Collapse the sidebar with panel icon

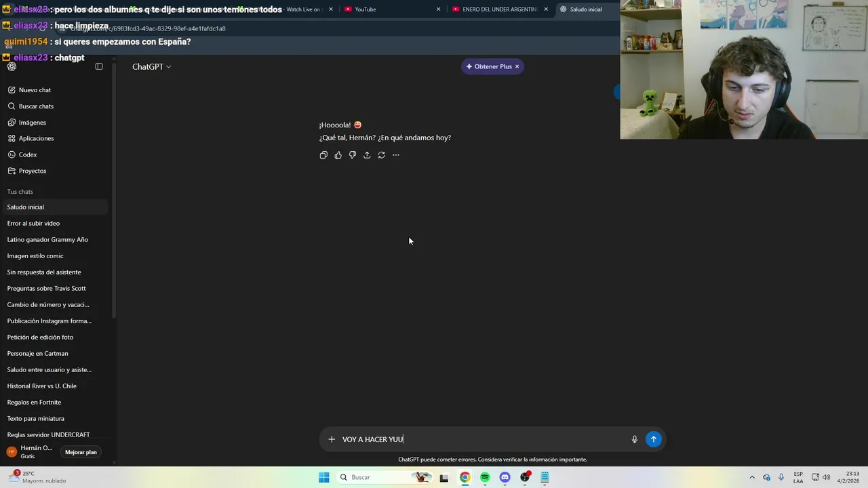99,66
